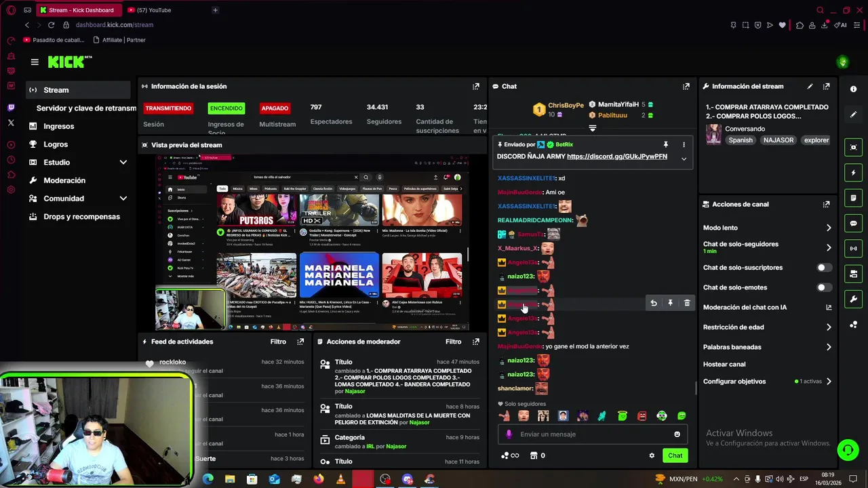
Task: Click the chat bubble icon in right toolbar
Action: (853, 223)
